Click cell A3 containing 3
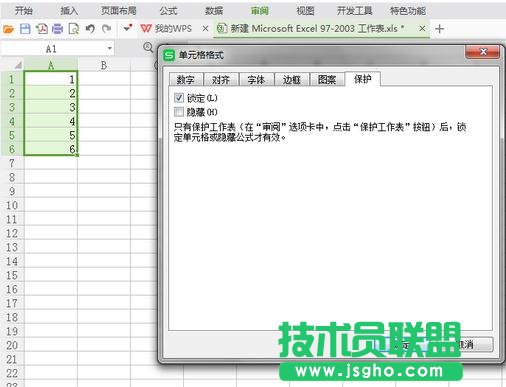 coord(51,107)
